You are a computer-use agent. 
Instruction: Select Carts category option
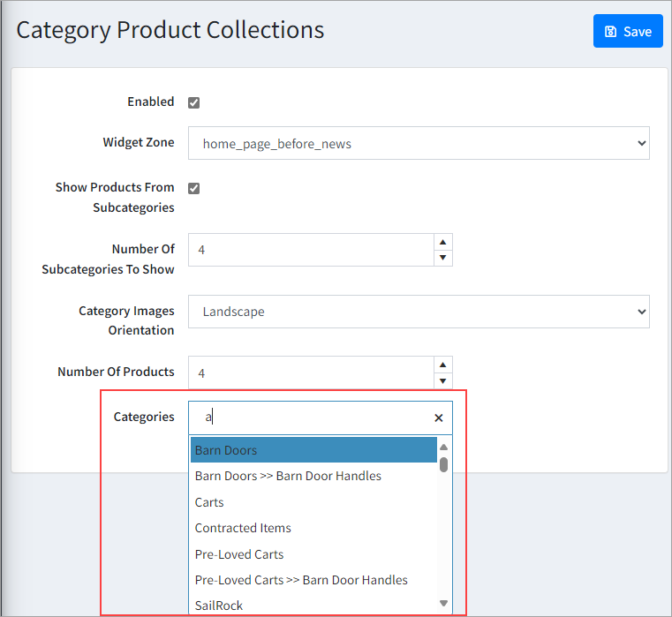209,502
